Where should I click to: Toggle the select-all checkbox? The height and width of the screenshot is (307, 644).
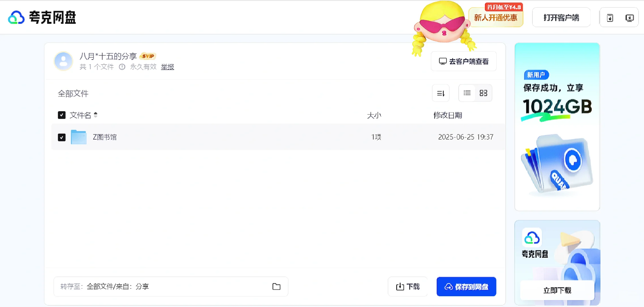click(62, 115)
